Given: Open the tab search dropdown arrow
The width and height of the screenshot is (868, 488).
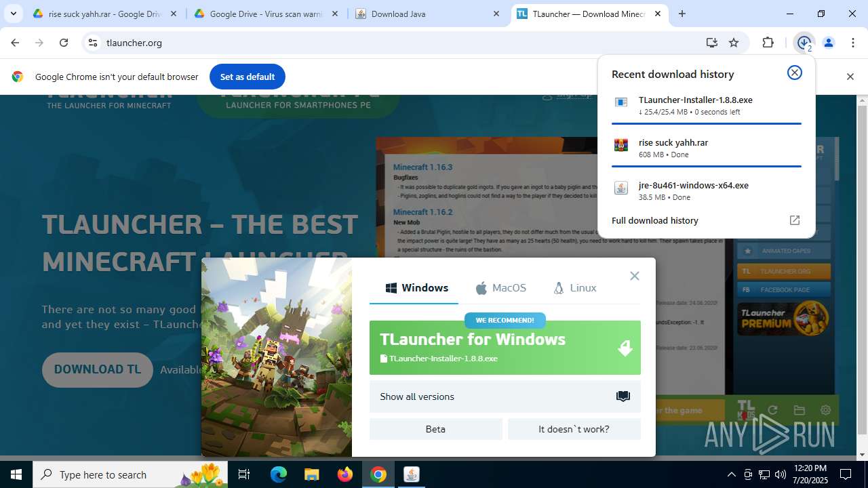Looking at the screenshot, I should point(13,14).
